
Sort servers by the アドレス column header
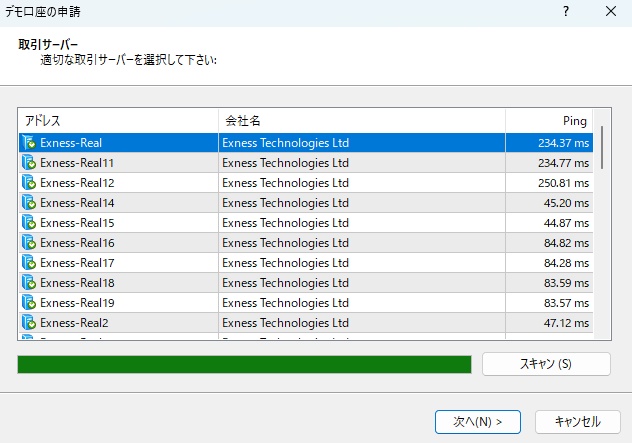coord(118,121)
